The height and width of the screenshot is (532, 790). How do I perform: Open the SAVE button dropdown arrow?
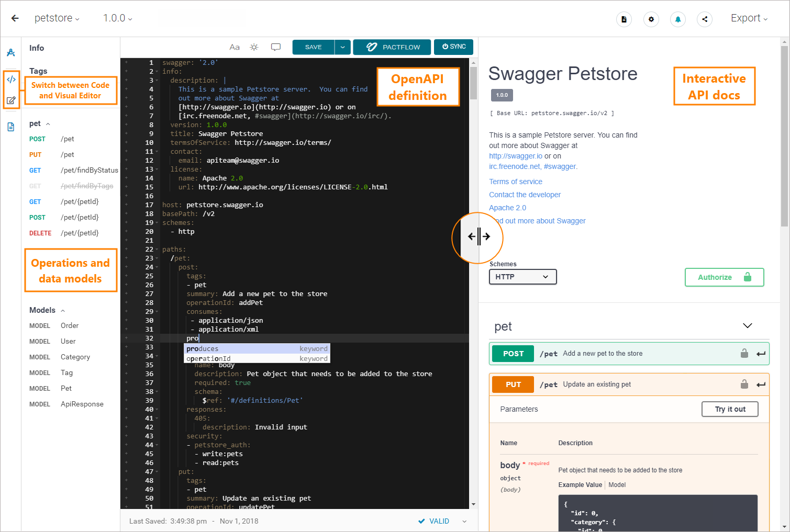click(342, 47)
